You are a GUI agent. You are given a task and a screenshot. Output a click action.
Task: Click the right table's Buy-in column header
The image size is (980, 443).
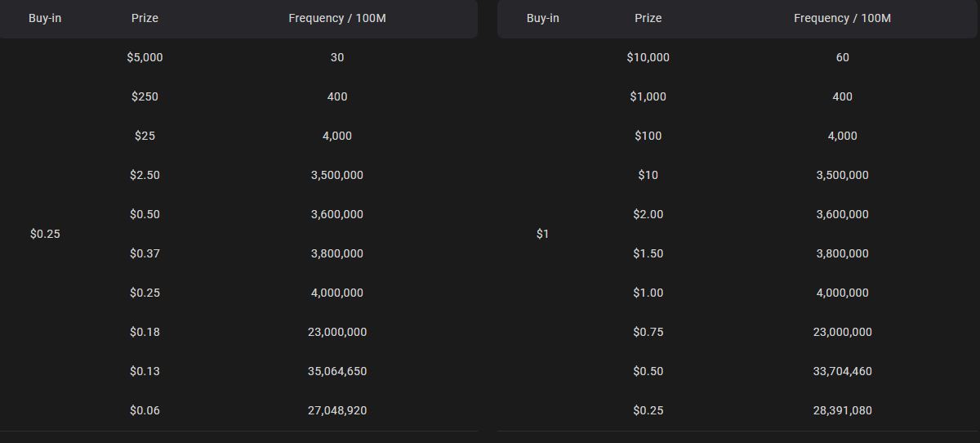pos(543,18)
